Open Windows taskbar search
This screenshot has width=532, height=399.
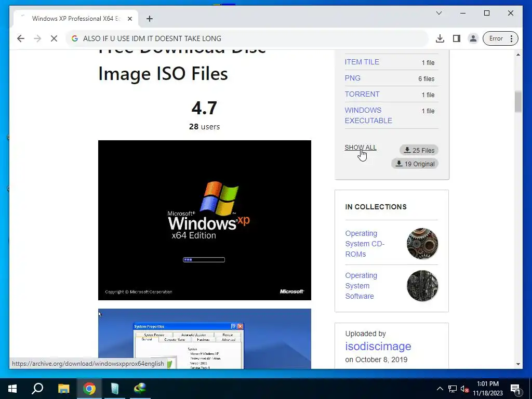(x=37, y=389)
